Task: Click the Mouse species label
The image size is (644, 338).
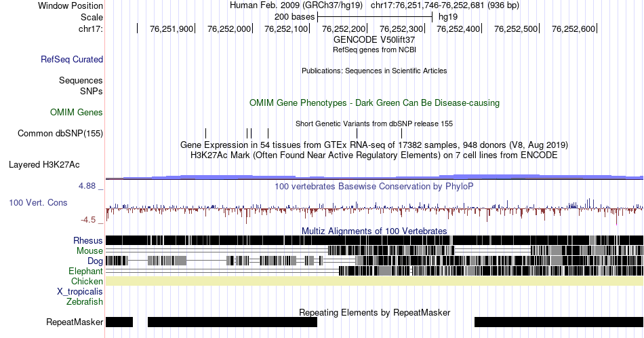Action: pyautogui.click(x=89, y=250)
